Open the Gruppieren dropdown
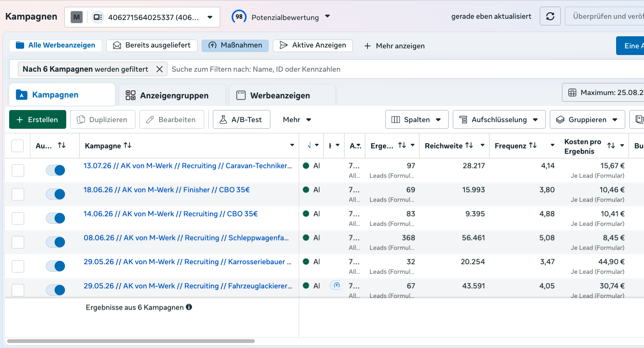 587,120
